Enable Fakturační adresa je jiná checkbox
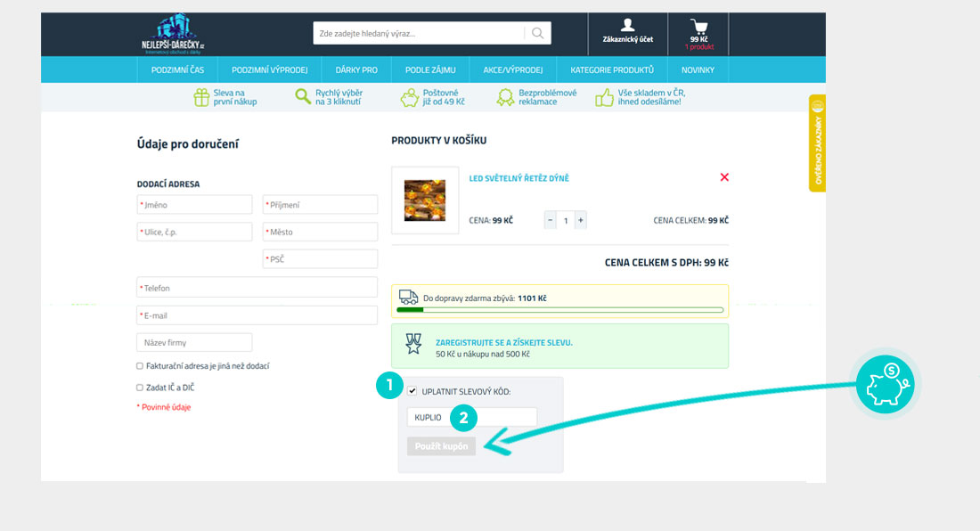Screen dimensions: 980x531 [x=140, y=366]
